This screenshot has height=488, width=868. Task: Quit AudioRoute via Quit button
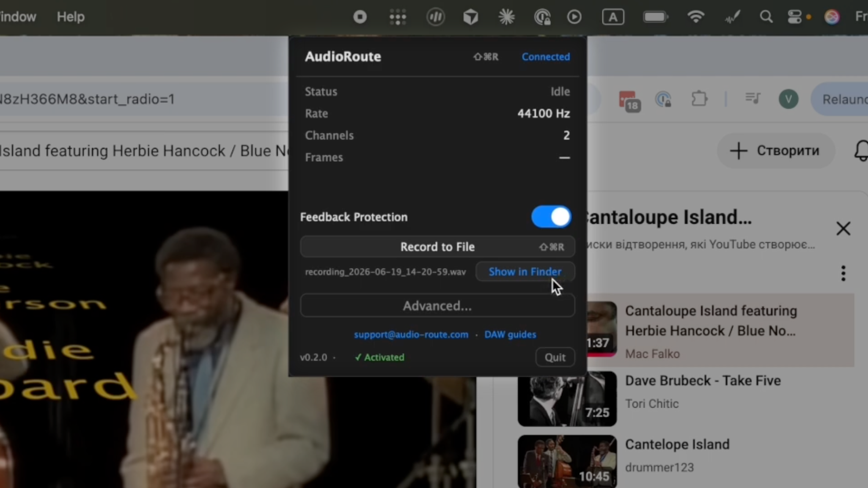[x=555, y=357]
